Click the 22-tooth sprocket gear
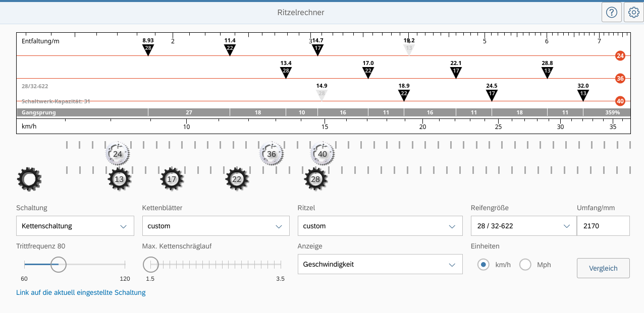The width and height of the screenshot is (644, 313). click(x=237, y=179)
